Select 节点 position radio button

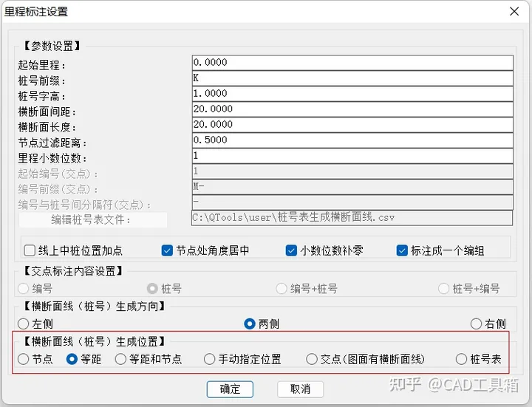click(23, 359)
